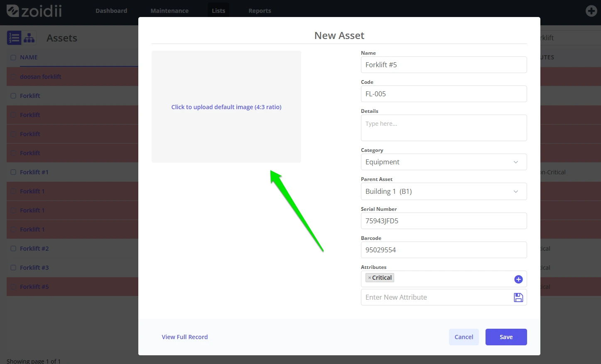Click the default image upload area
This screenshot has width=601, height=364.
click(226, 107)
